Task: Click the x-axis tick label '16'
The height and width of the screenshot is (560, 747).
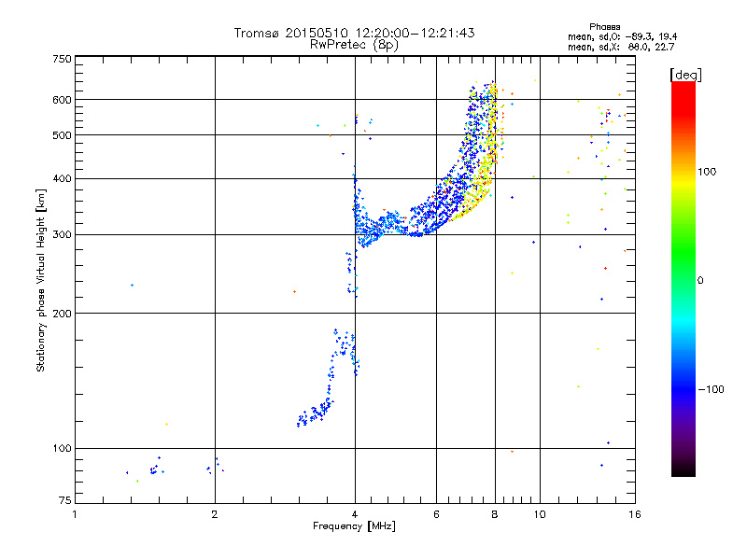Action: pyautogui.click(x=635, y=514)
